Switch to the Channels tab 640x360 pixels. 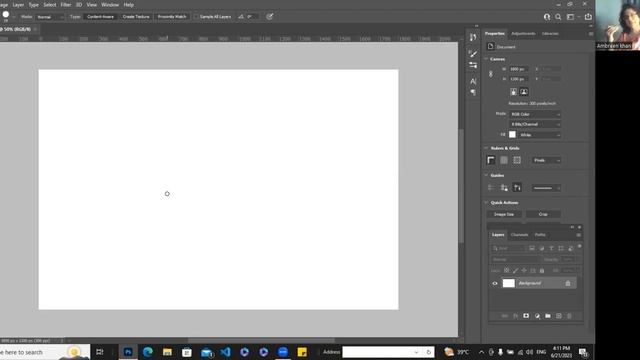click(x=519, y=235)
